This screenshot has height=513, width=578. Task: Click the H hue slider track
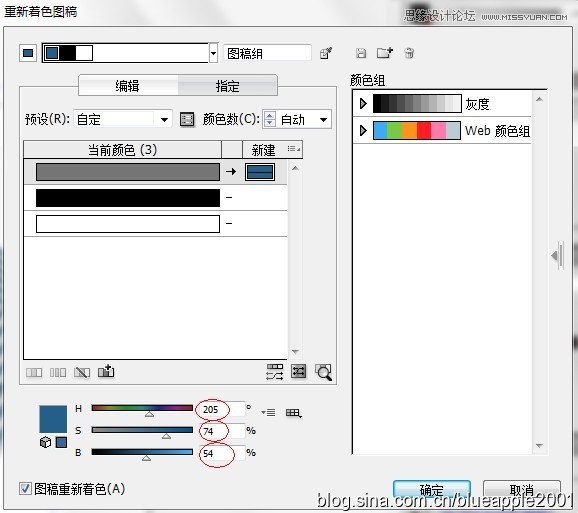(x=142, y=408)
